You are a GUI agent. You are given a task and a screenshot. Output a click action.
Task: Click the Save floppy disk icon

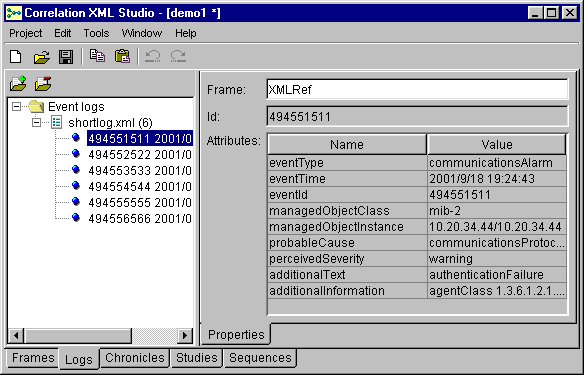[66, 57]
